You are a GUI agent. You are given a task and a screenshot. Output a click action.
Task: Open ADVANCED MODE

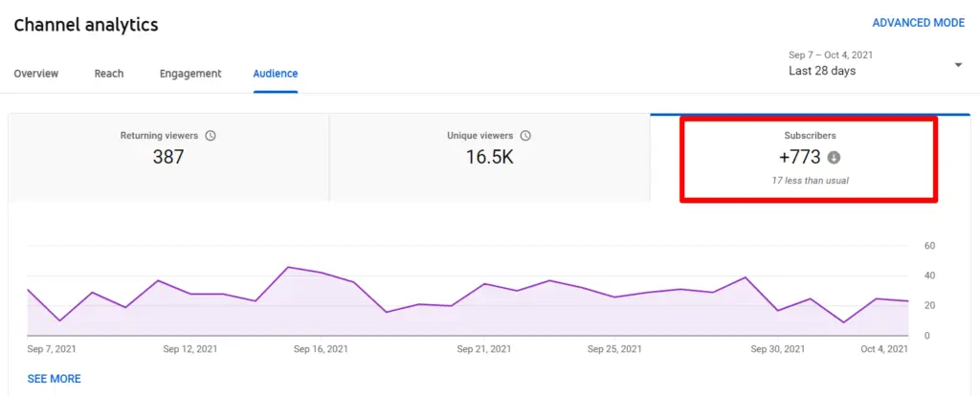tap(918, 23)
